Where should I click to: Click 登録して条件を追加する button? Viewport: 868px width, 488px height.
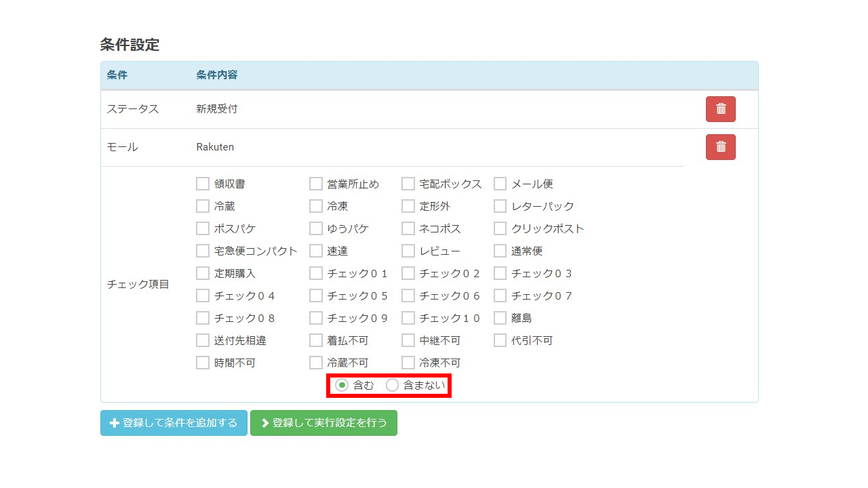point(174,423)
